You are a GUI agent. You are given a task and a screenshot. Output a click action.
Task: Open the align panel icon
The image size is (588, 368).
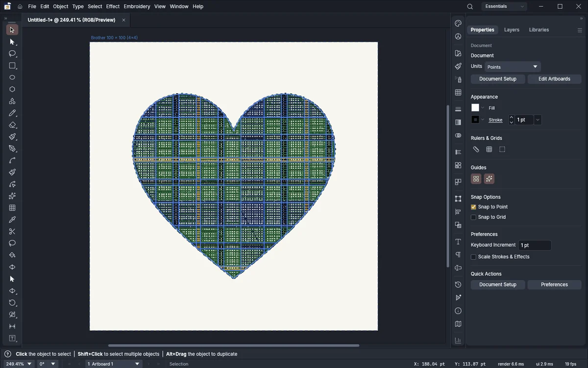458,212
